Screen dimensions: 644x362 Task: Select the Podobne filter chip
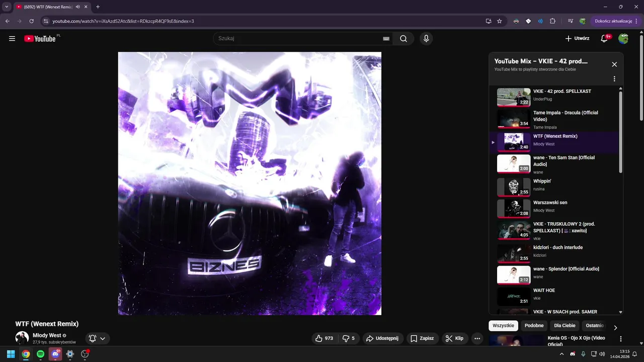pyautogui.click(x=534, y=326)
